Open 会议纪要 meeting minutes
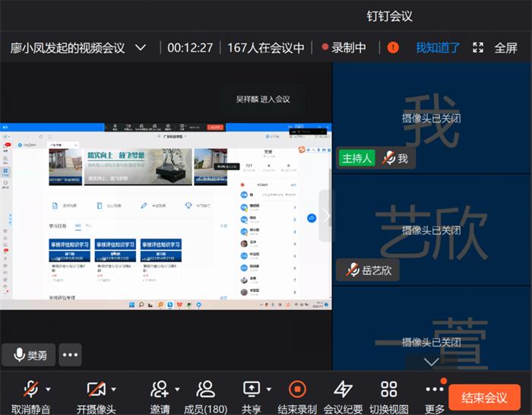 (343, 396)
